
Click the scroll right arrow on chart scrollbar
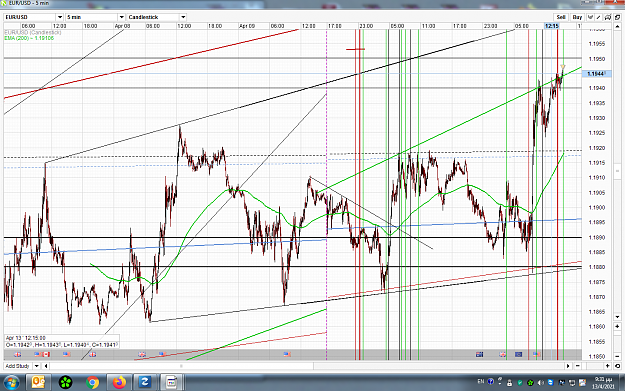point(568,366)
